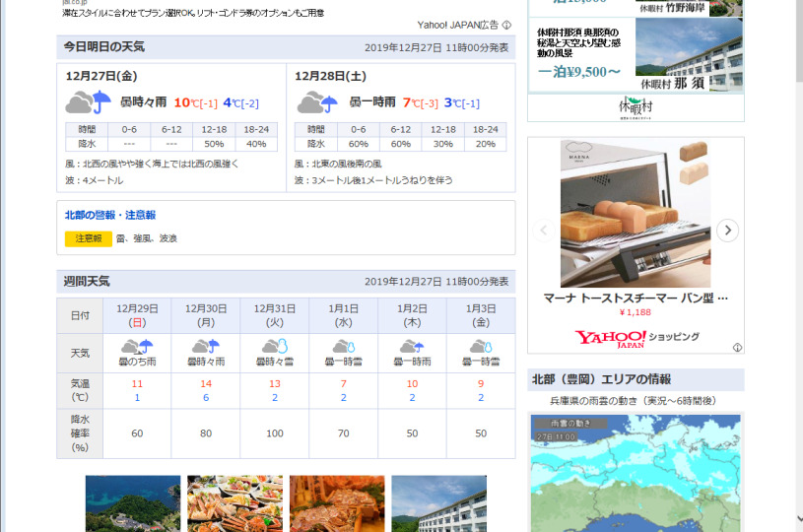Click the 12月29日 weather icon

pos(137,347)
